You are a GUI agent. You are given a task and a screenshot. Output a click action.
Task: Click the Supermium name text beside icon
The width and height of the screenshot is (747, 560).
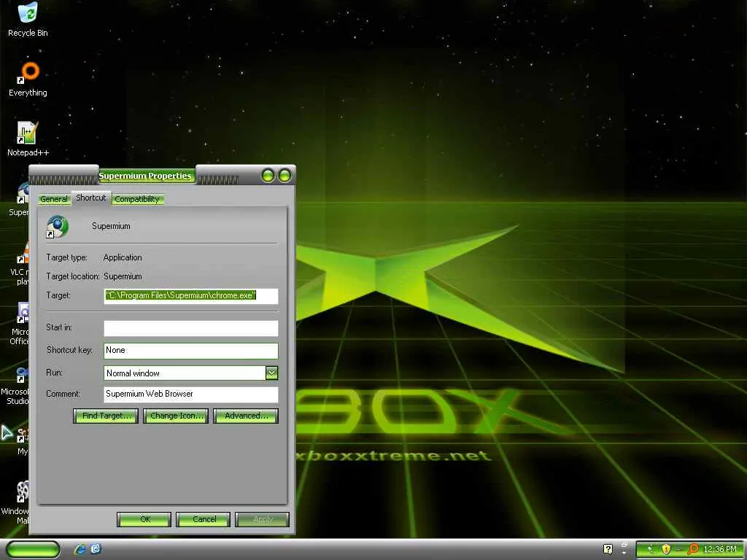111,226
